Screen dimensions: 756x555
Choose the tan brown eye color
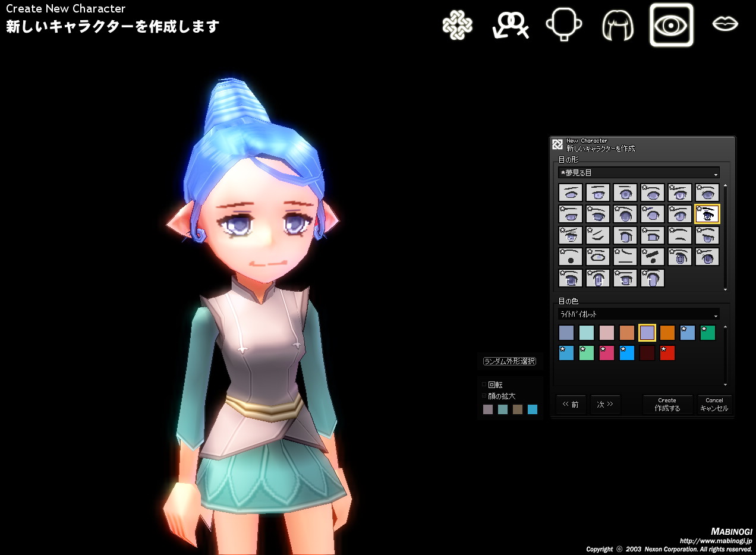627,333
